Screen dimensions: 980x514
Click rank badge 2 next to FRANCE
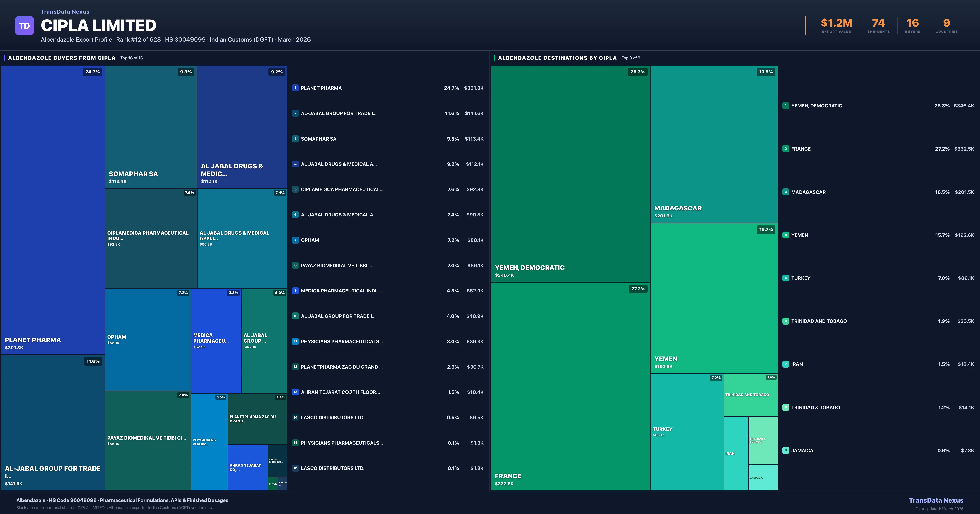(786, 149)
